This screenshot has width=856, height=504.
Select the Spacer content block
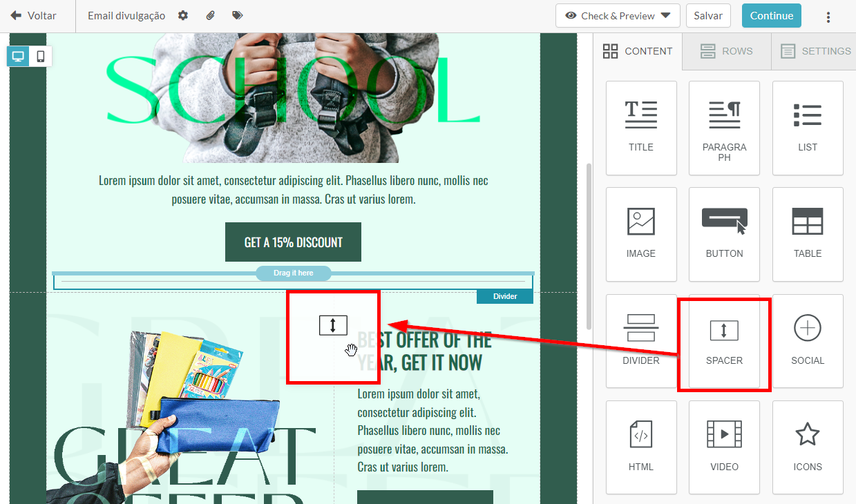724,341
